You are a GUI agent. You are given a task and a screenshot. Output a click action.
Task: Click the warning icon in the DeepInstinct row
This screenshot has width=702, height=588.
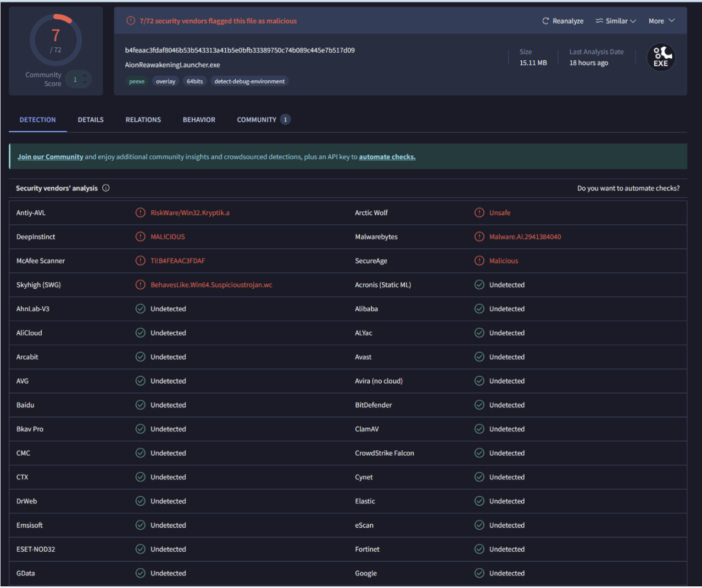point(141,237)
